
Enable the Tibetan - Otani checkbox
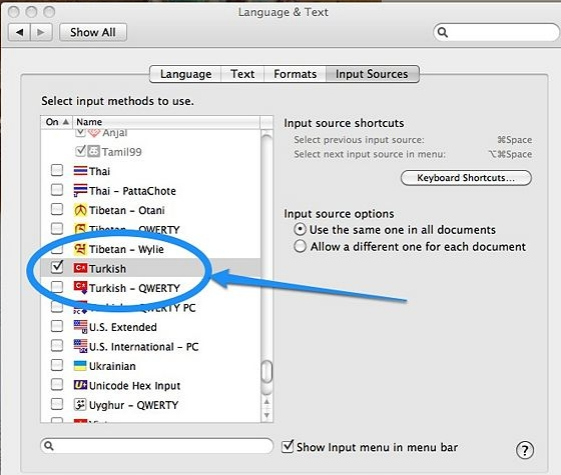coord(57,209)
